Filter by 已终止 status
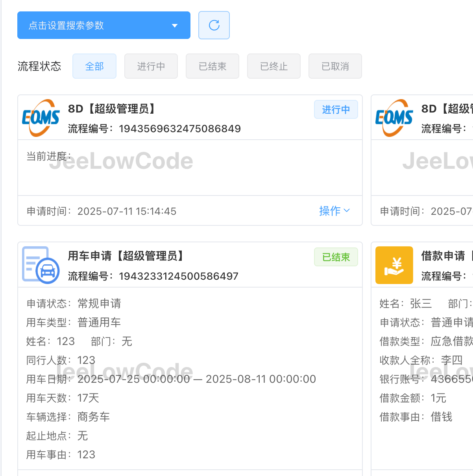The width and height of the screenshot is (473, 476). point(274,66)
